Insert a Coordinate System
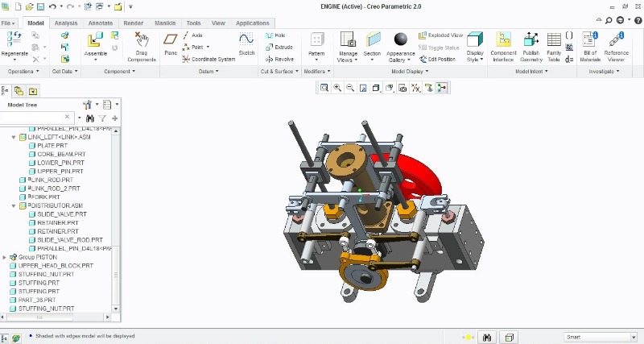The height and width of the screenshot is (344, 644). pyautogui.click(x=208, y=59)
